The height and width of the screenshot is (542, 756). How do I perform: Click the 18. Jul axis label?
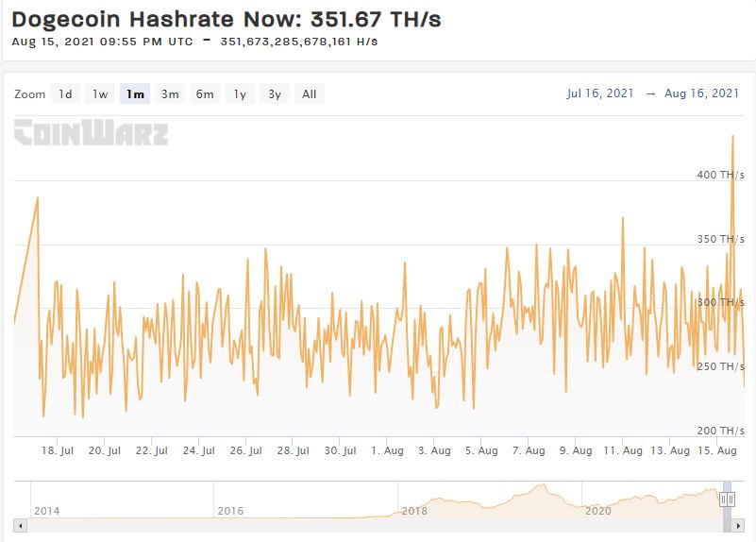[58, 450]
